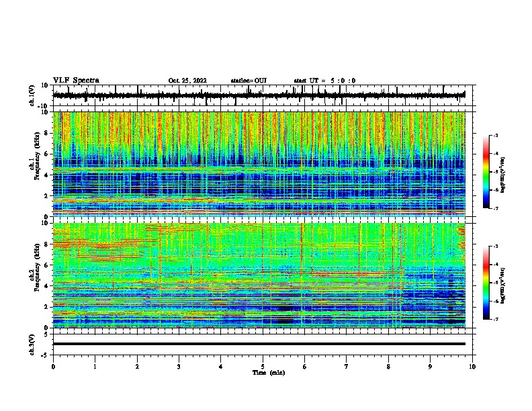Click the '-4' tick on ch.2 colorbar
Image resolution: width=532 pixels, height=411 pixels.
495,265
